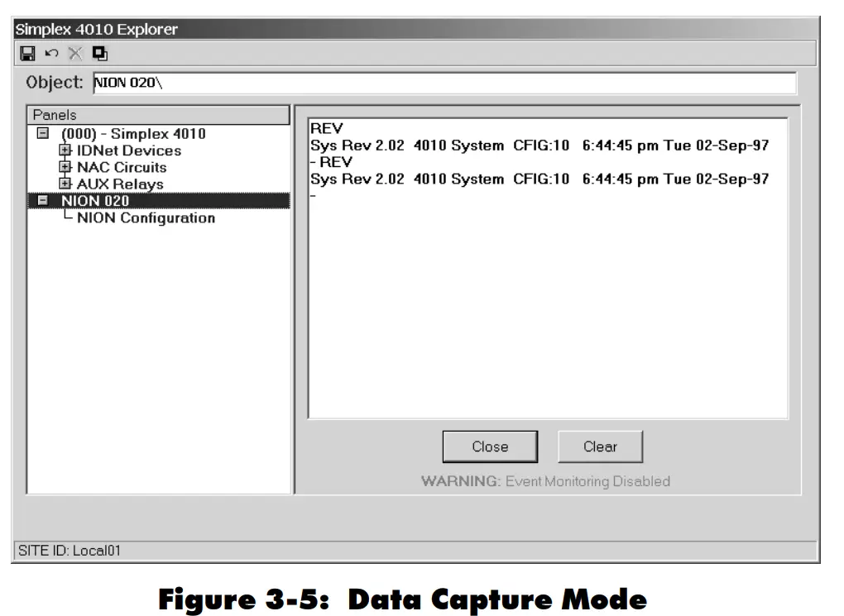Collapse the (000) - Simplex 4010 node
The width and height of the screenshot is (844, 616).
[x=42, y=133]
